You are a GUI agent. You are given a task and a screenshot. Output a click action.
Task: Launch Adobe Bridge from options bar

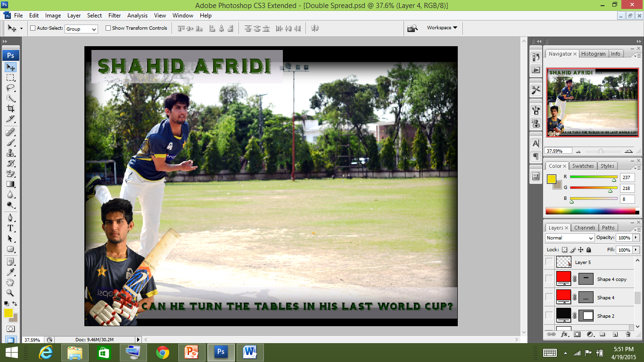click(x=413, y=28)
